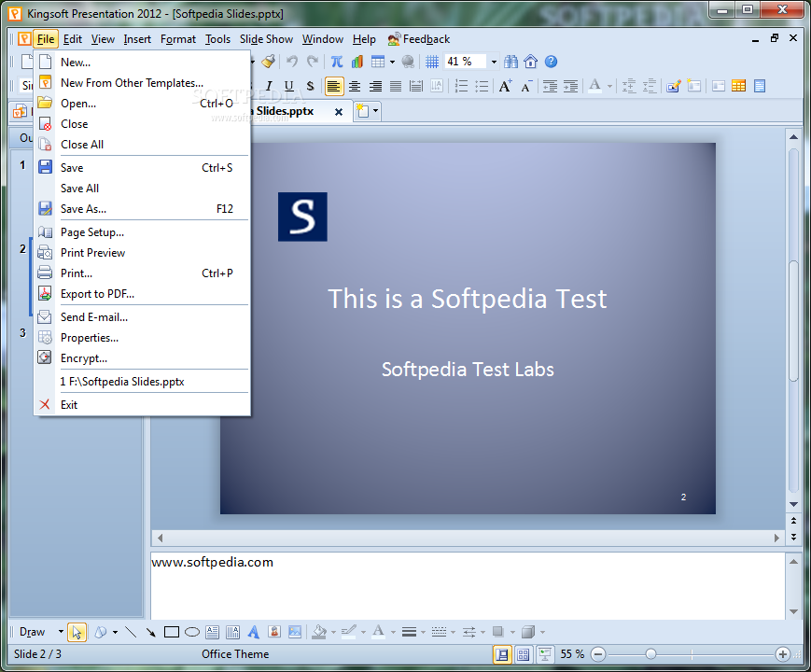Expand the 3D style dropdown arrow

pos(542,632)
